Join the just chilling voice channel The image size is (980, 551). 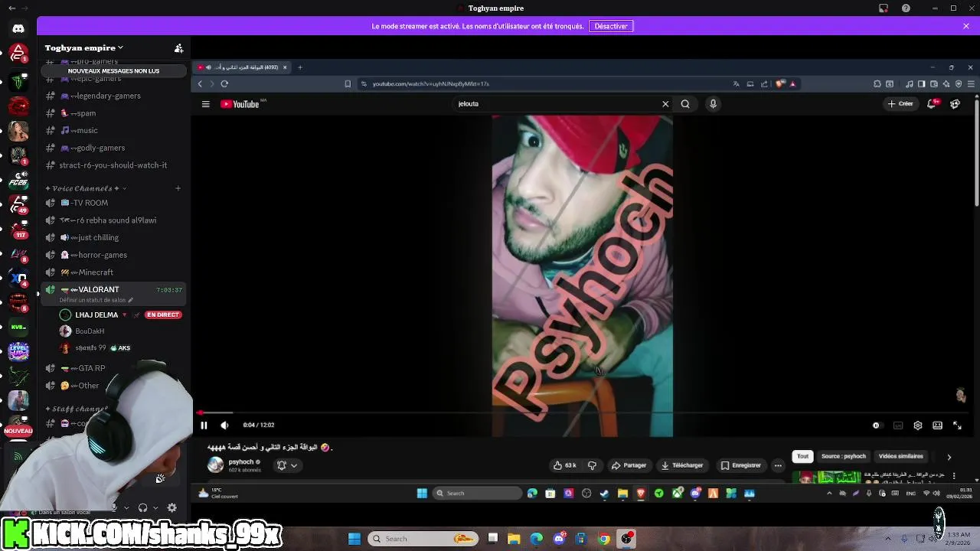coord(113,237)
